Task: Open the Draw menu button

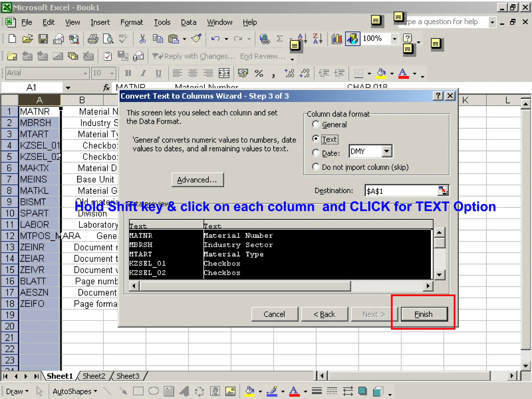Action: 17,391
